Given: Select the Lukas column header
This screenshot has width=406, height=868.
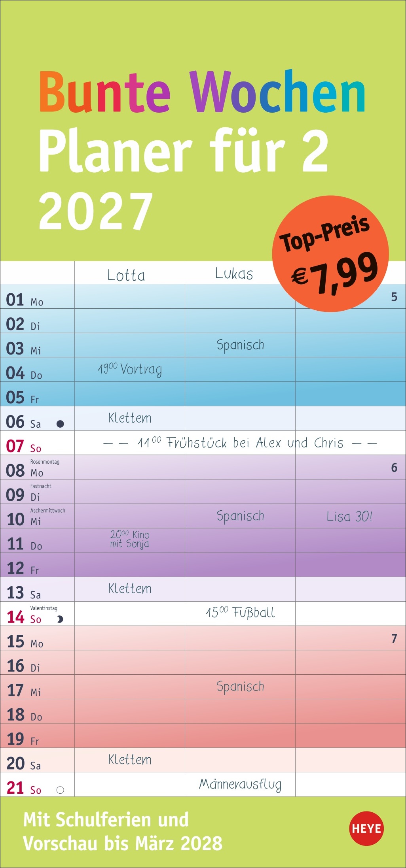Looking at the screenshot, I should pyautogui.click(x=234, y=274).
